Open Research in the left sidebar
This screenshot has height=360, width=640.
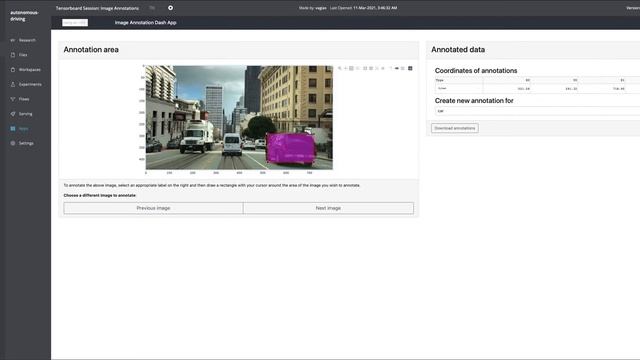click(x=23, y=40)
